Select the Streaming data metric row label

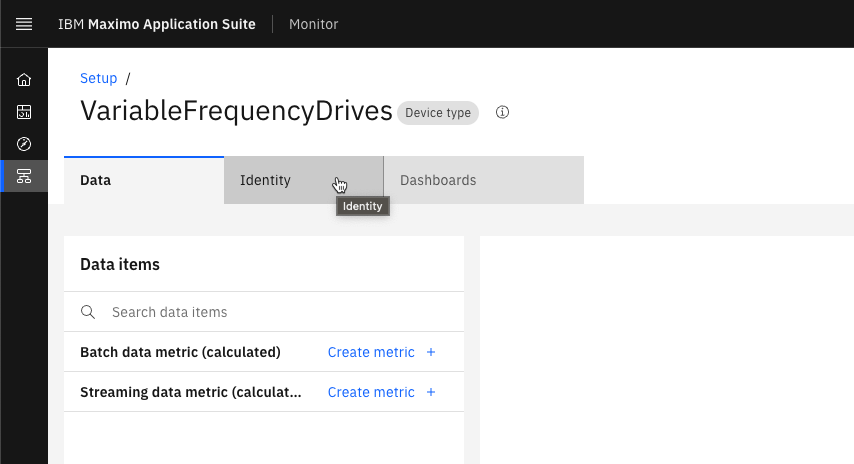[191, 392]
